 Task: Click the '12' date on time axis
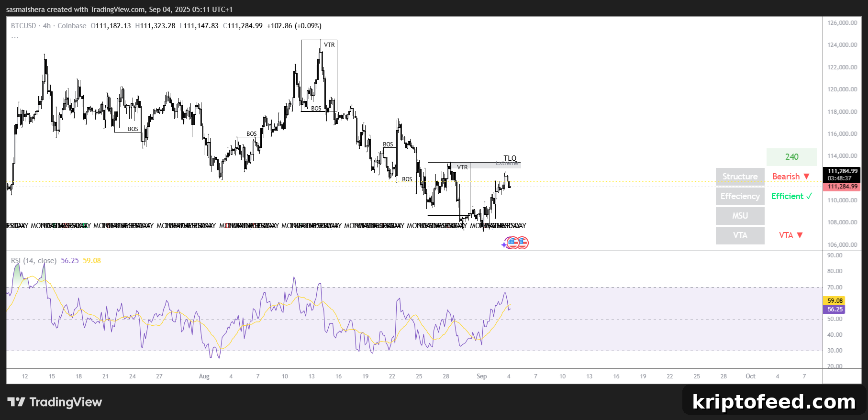(x=25, y=376)
